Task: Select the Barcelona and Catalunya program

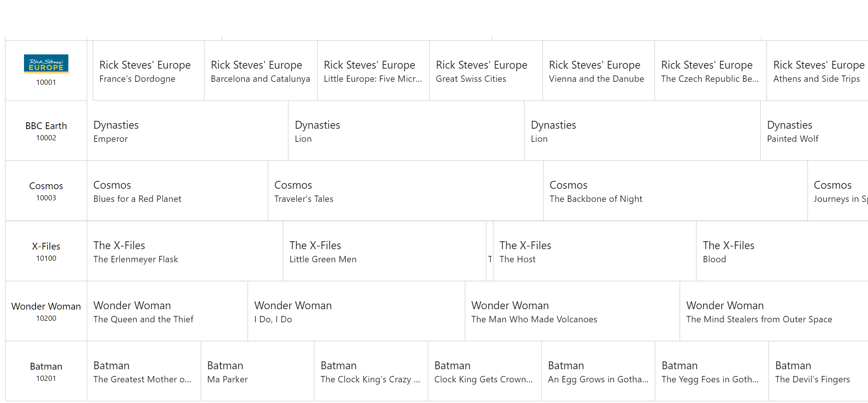Action: click(260, 71)
